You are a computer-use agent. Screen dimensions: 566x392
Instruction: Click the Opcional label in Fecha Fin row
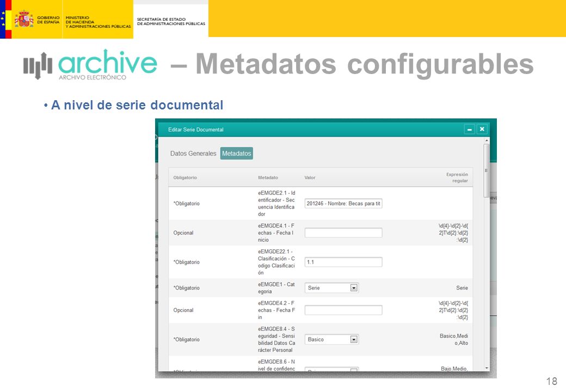coord(183,310)
